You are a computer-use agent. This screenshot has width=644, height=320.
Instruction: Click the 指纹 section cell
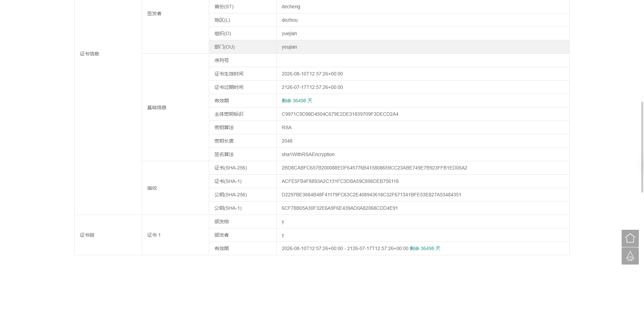pos(175,188)
